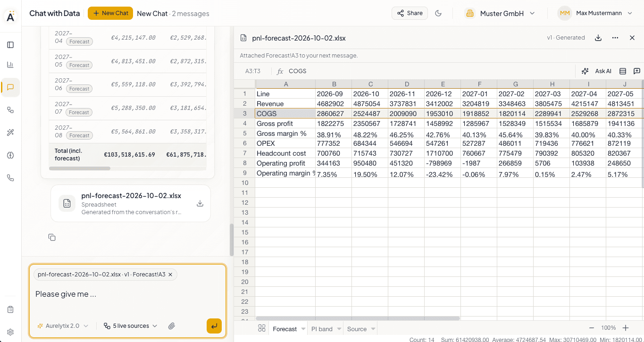
Task: Open more options for the spreadsheet
Action: [x=615, y=38]
